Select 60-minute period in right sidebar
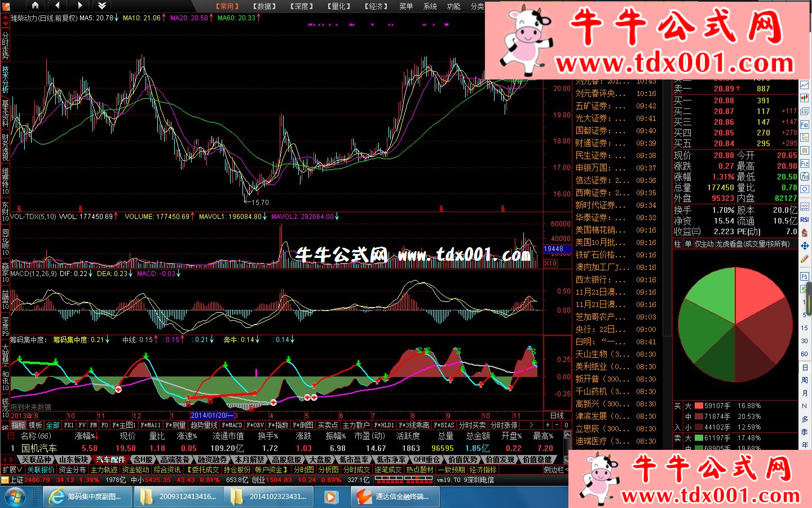Image resolution: width=812 pixels, height=508 pixels. [805, 354]
